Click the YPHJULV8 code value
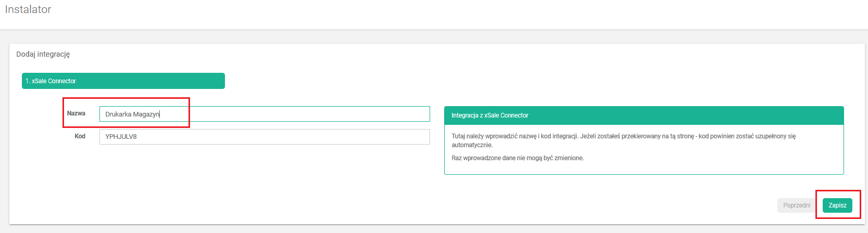 coord(121,137)
